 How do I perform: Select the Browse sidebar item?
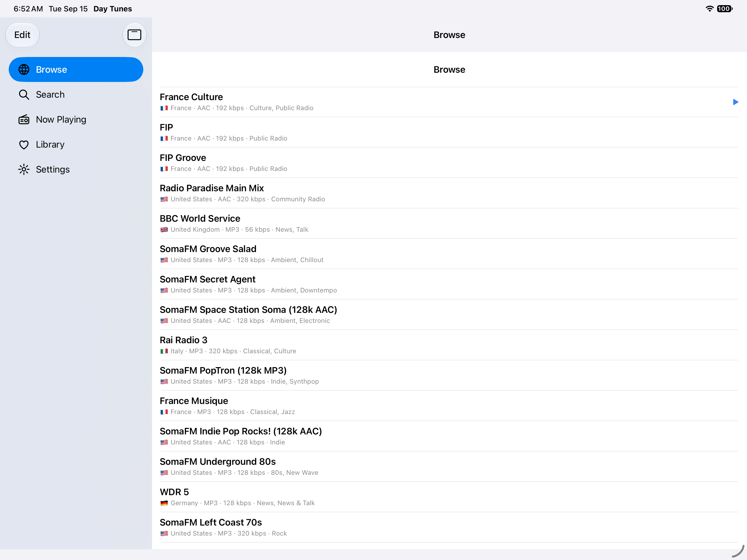76,69
